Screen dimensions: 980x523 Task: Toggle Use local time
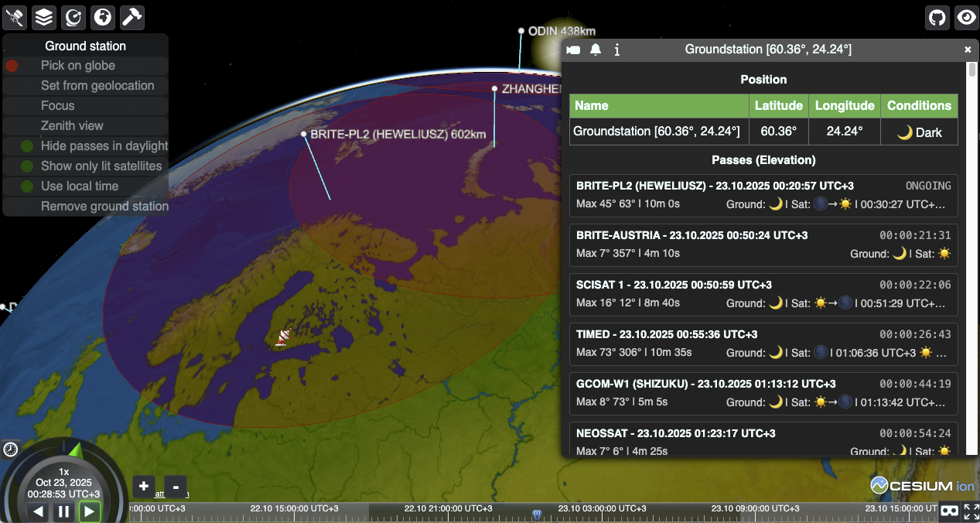(85, 186)
